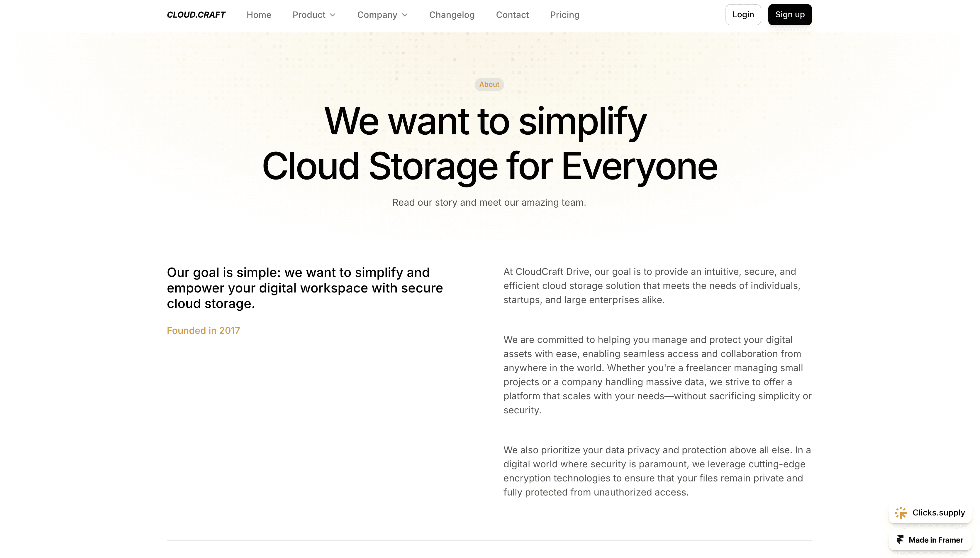Click the Clicks.supply cursor icon
This screenshot has width=980, height=558.
900,513
